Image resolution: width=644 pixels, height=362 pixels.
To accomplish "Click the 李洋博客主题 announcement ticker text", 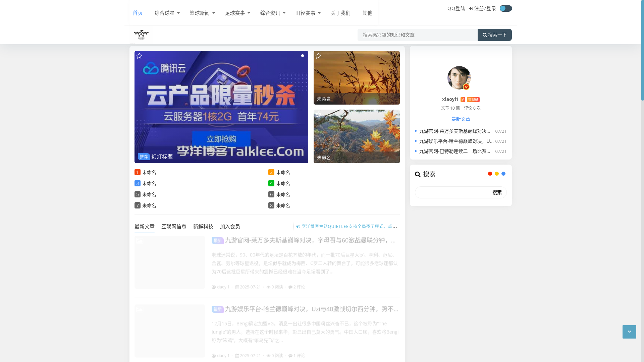I will 349,227.
